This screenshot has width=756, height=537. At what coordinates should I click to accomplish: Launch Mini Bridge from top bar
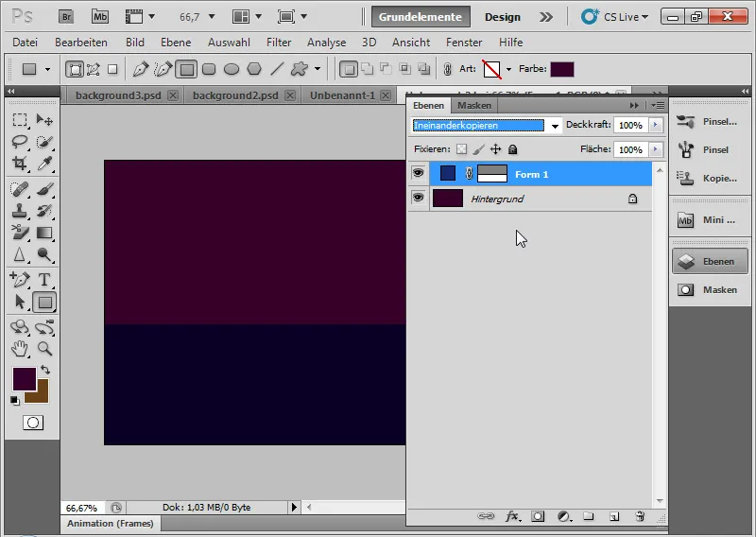pyautogui.click(x=100, y=17)
